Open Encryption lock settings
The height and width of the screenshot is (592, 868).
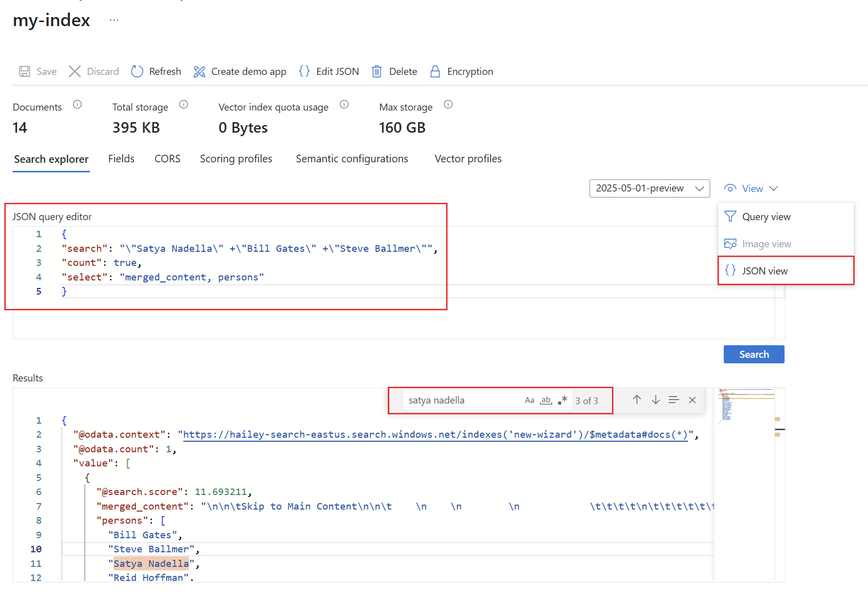(435, 71)
